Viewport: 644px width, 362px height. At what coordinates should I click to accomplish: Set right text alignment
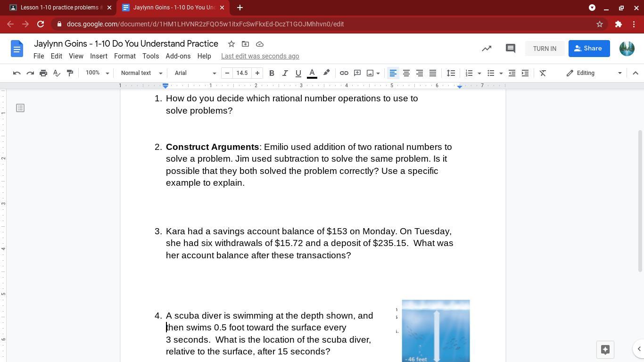tap(419, 73)
